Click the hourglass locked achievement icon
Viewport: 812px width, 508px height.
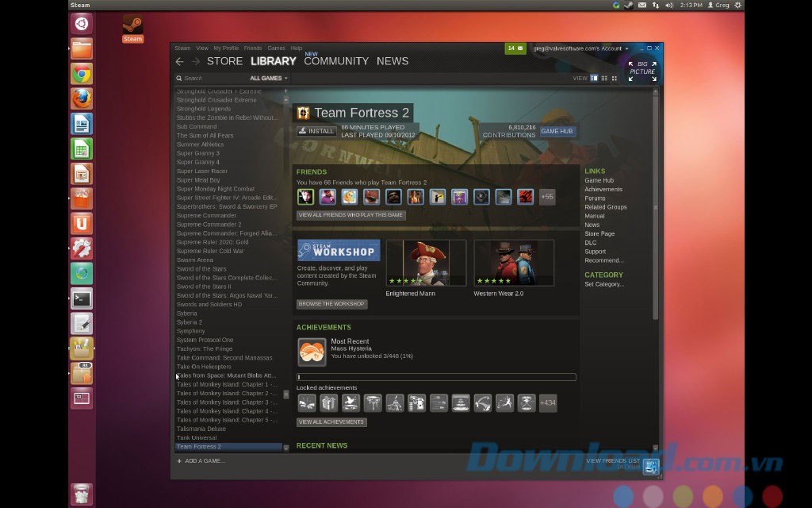pyautogui.click(x=525, y=402)
